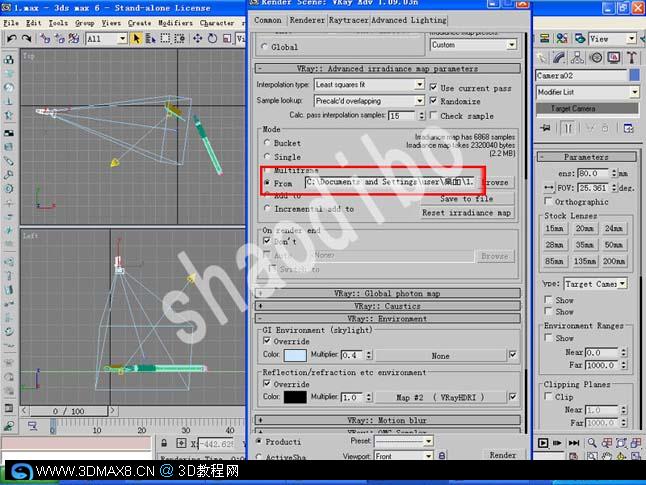Switch to the Advanced Lighting tab

(x=409, y=20)
